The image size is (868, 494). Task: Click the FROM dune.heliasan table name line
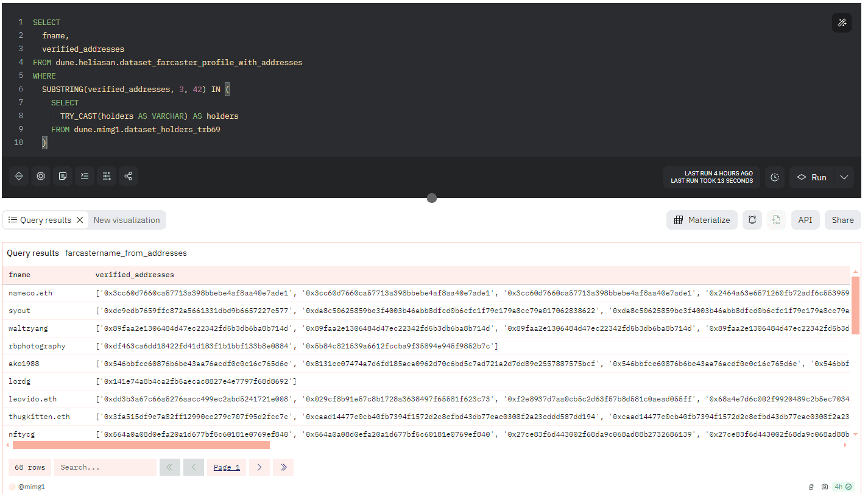point(168,62)
